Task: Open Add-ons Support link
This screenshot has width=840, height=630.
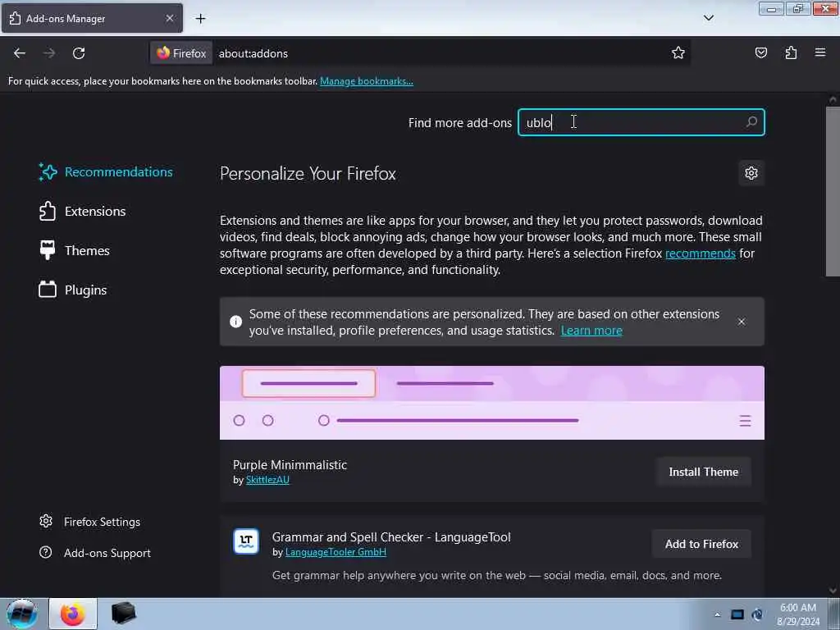Action: pyautogui.click(x=95, y=552)
